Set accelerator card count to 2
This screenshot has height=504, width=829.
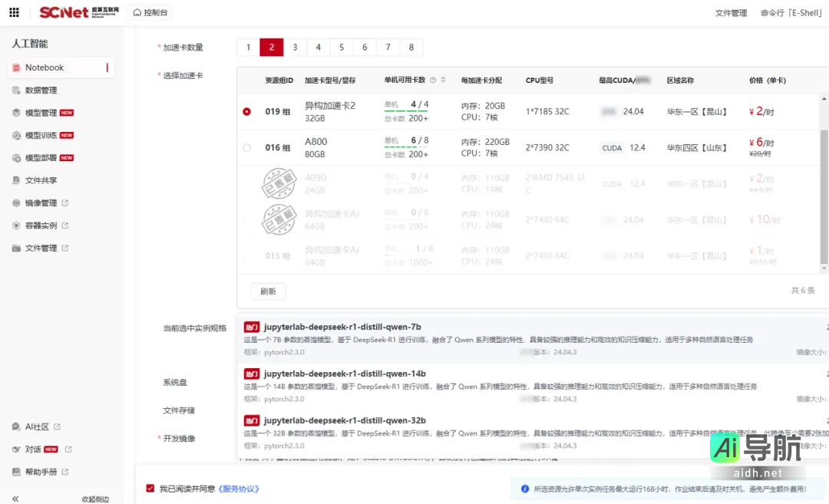pyautogui.click(x=271, y=47)
